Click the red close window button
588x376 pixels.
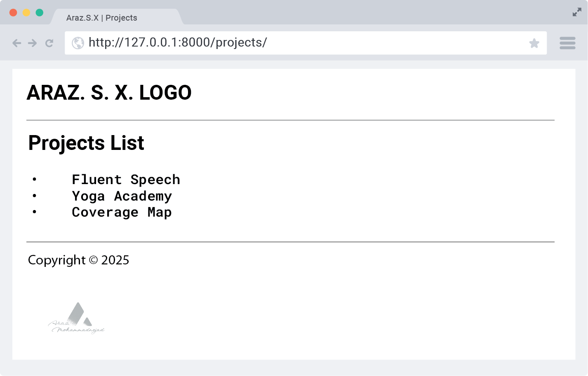point(13,12)
